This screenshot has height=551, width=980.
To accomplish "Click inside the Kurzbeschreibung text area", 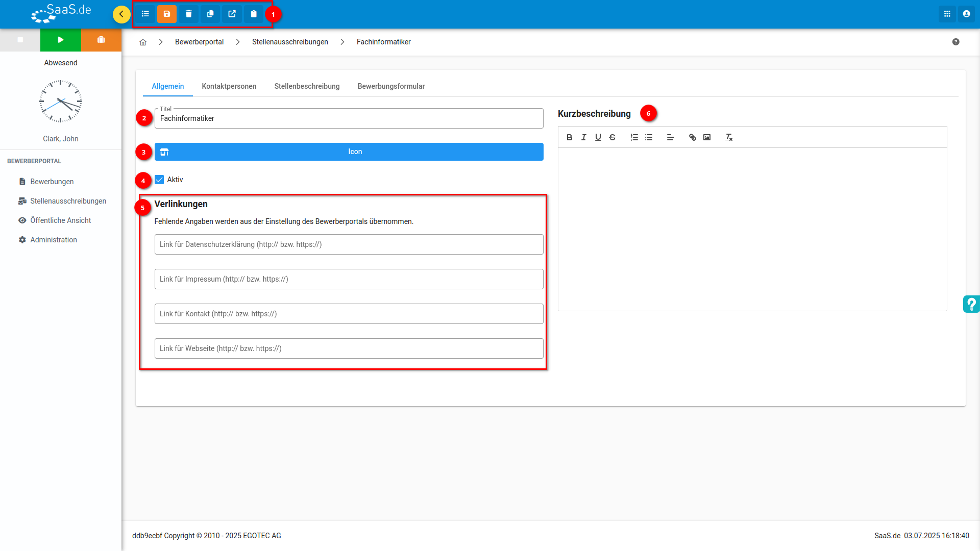I will coord(752,229).
